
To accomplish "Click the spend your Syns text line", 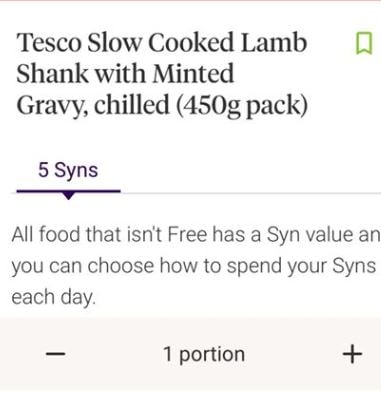I will (193, 266).
